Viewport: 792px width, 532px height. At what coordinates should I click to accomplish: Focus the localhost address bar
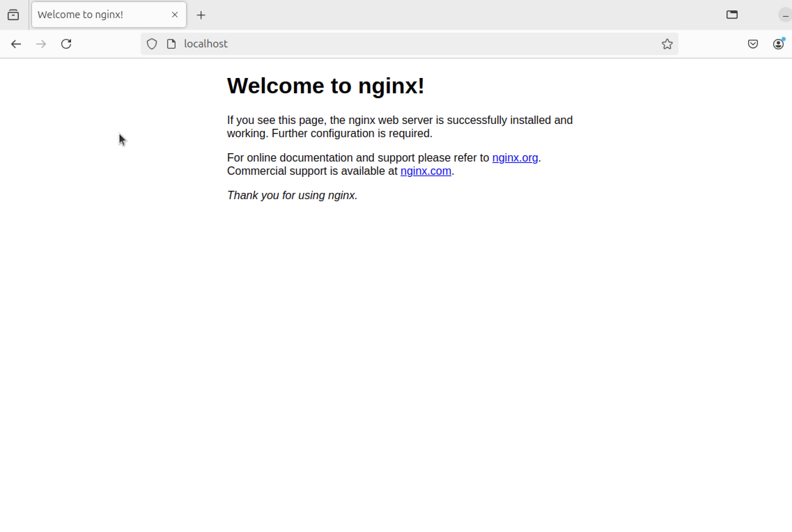coord(410,44)
